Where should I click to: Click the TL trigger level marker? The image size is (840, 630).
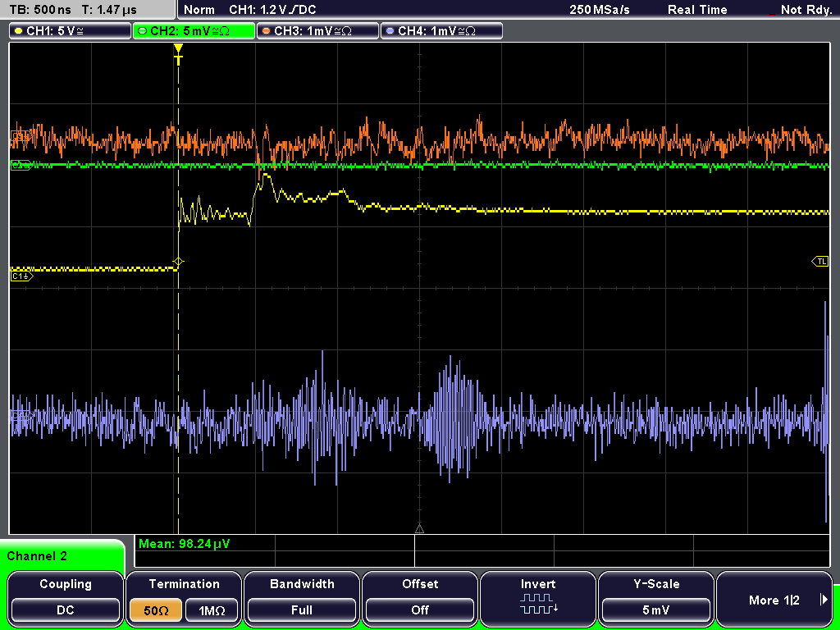click(x=820, y=262)
